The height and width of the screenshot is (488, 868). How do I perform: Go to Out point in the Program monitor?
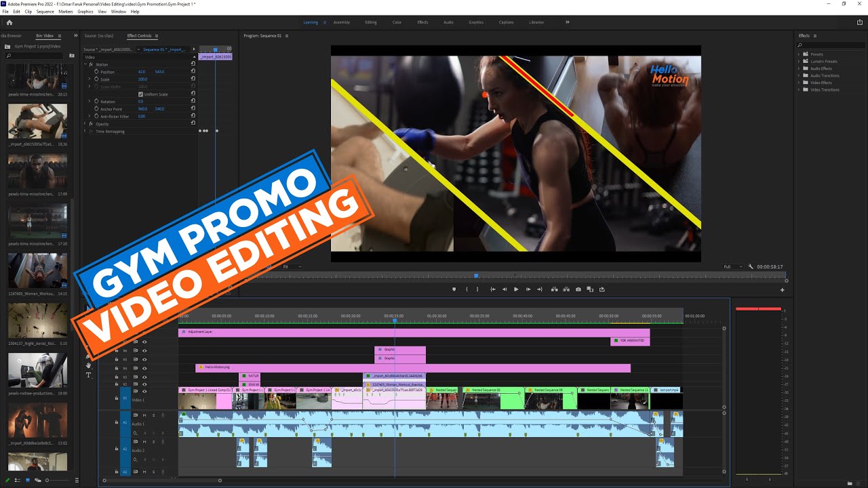[x=539, y=289]
